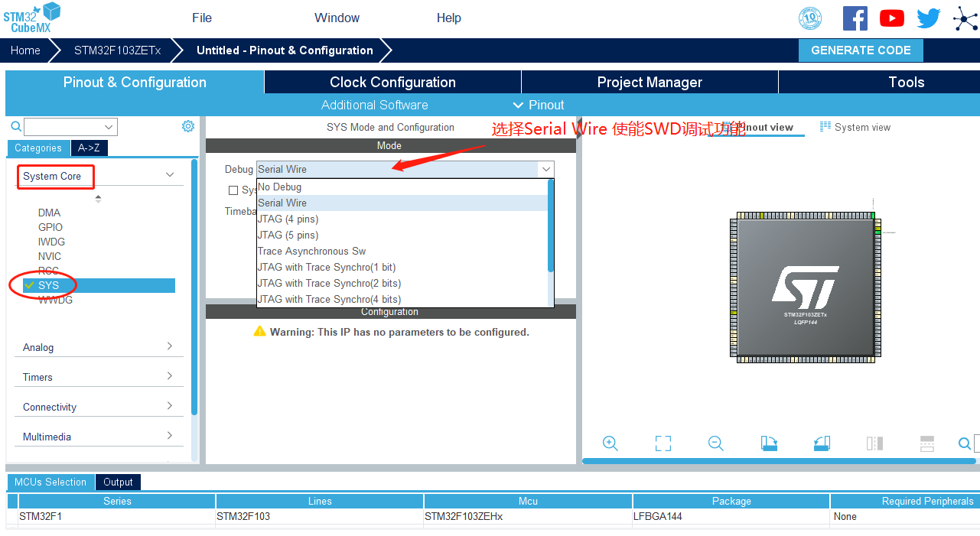Expand the Multimedia category
The image size is (980, 536).
pos(170,436)
